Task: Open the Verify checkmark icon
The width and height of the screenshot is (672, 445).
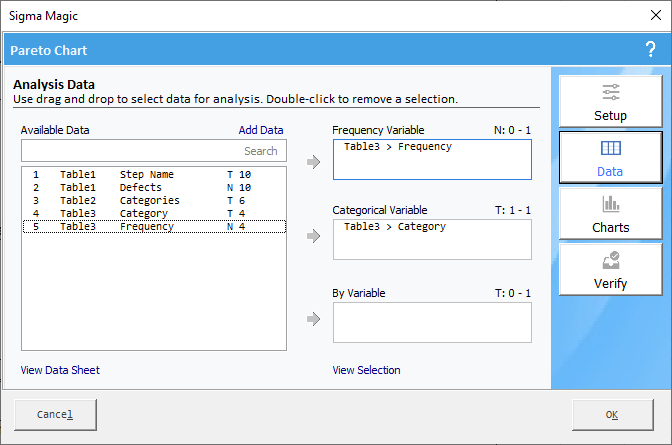Action: pos(610,260)
